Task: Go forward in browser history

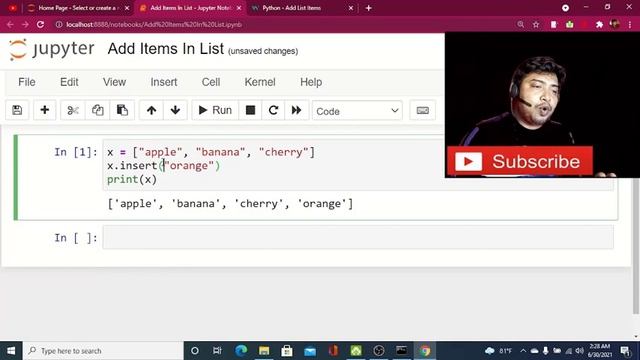Action: point(25,24)
